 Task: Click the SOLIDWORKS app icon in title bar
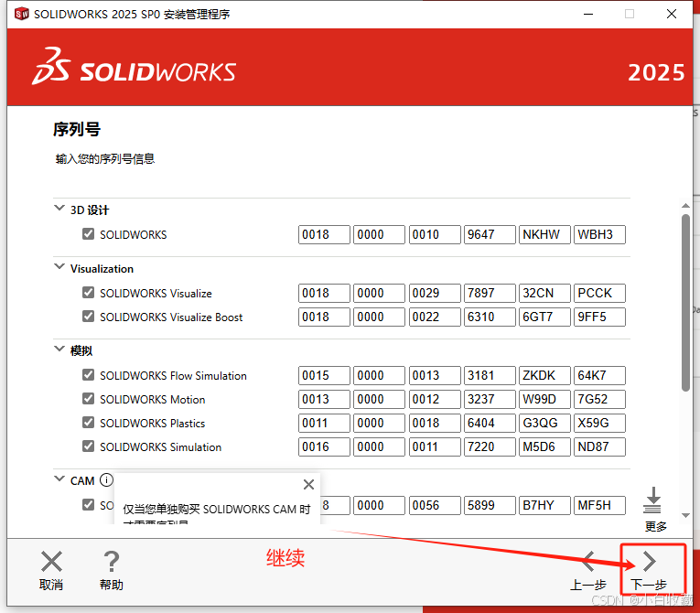point(21,14)
